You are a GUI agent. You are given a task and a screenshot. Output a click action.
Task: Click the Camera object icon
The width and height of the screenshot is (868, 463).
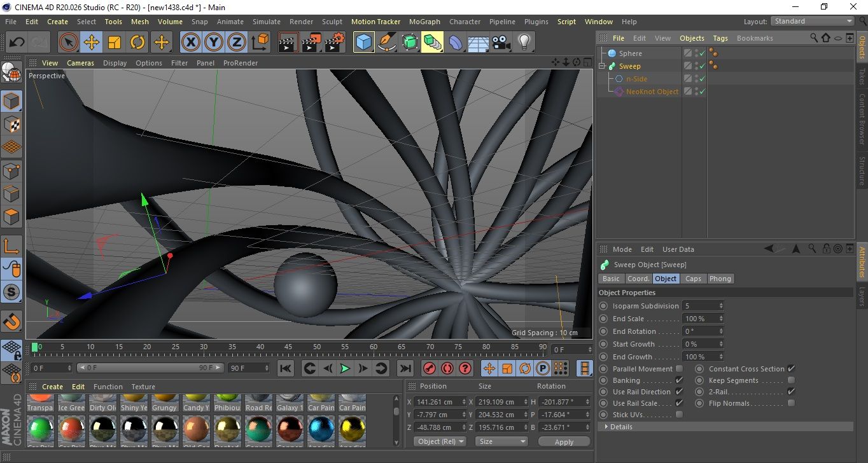[x=501, y=43]
